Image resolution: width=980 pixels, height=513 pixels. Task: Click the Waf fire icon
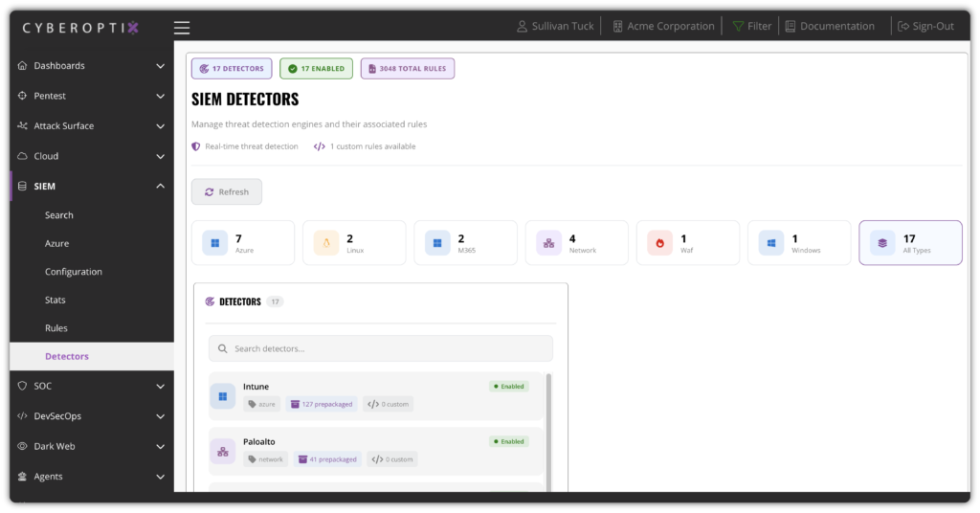coord(660,243)
